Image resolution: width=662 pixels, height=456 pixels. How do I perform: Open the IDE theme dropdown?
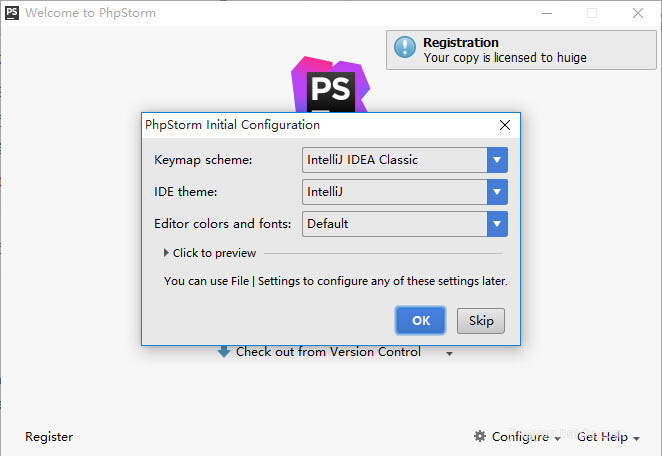tap(497, 192)
